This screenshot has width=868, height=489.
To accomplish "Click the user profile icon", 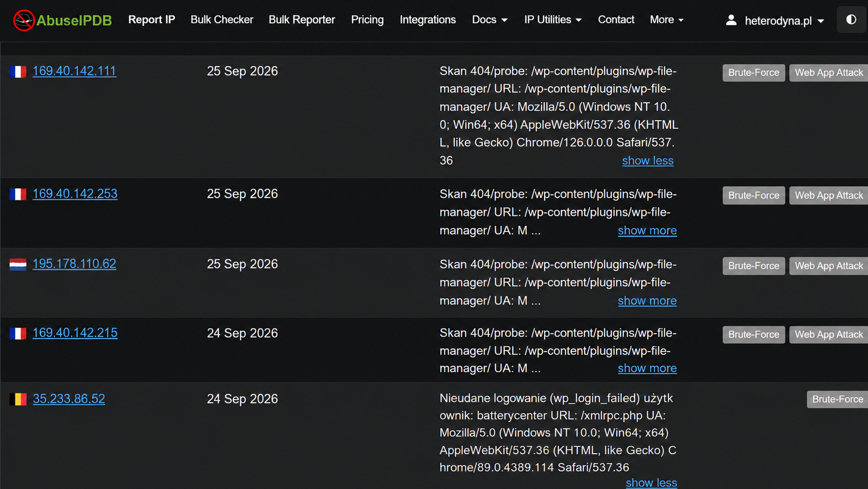I will [731, 20].
